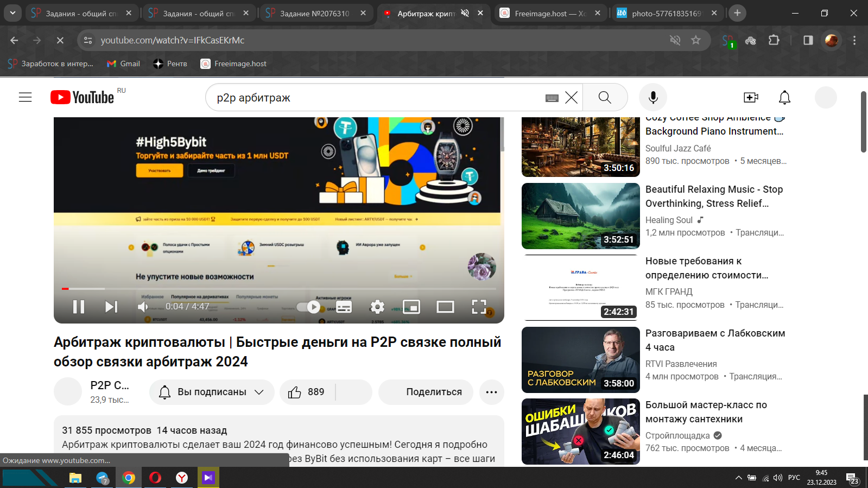Switch to theater mode

(445, 307)
